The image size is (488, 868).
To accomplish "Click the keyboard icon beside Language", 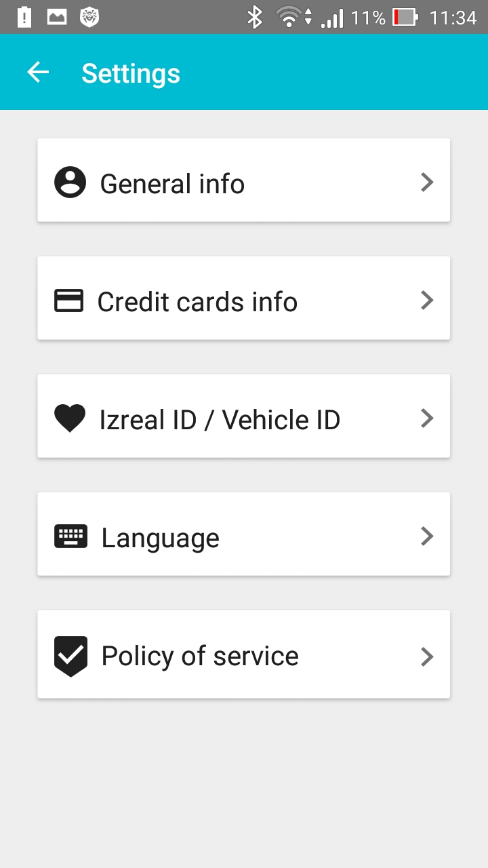I will [70, 536].
